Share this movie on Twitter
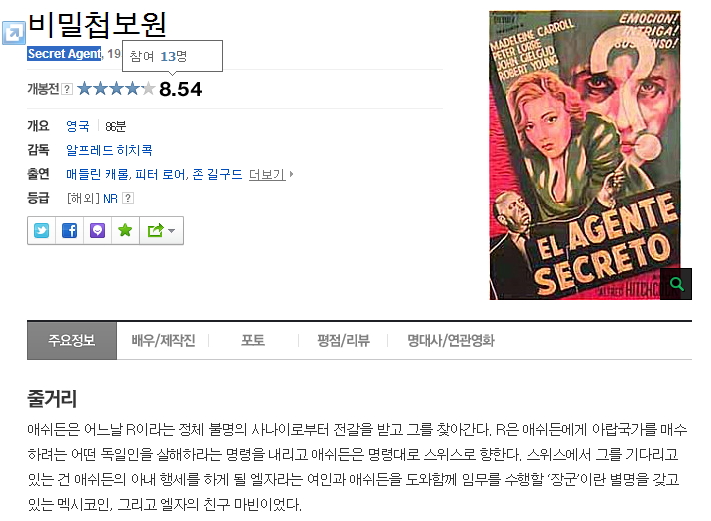The height and width of the screenshot is (521, 711). (x=41, y=230)
